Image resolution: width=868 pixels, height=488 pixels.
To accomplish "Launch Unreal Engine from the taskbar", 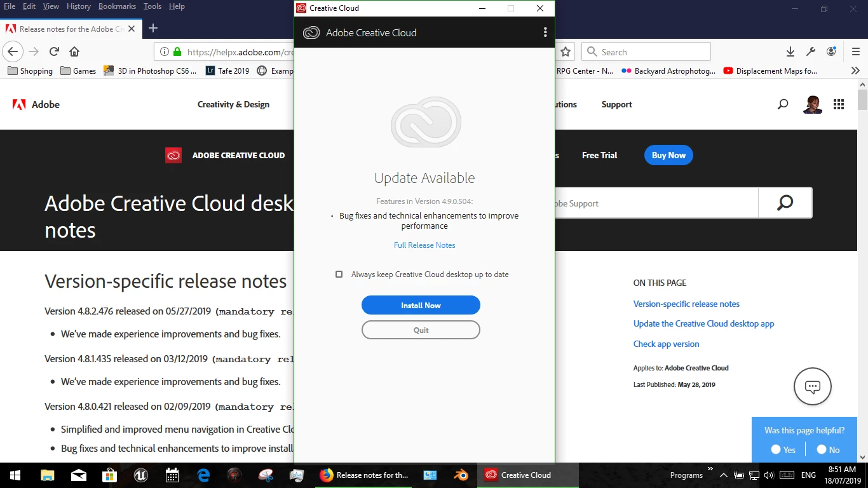I will [141, 475].
